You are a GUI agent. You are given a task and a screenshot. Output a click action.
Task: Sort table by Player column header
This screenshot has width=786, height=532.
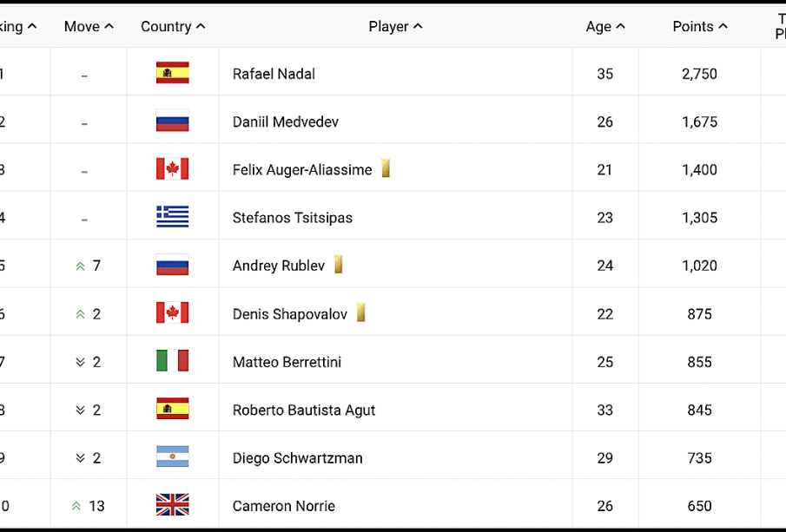395,27
